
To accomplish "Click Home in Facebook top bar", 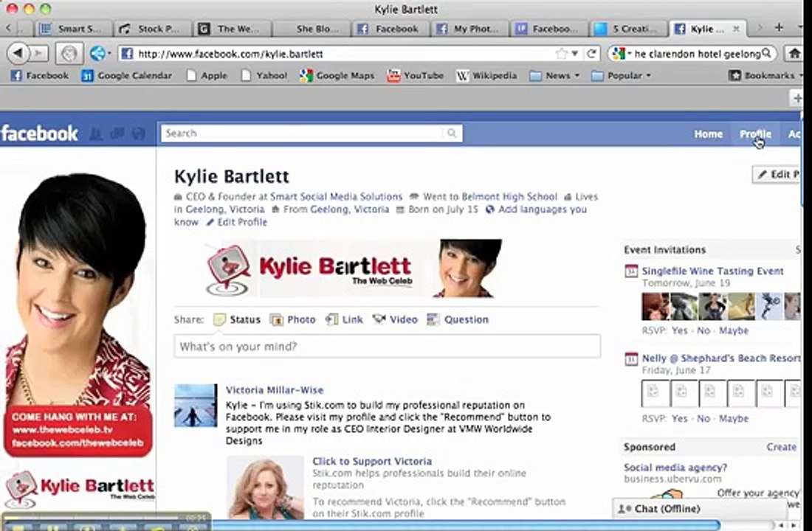I will pyautogui.click(x=708, y=134).
